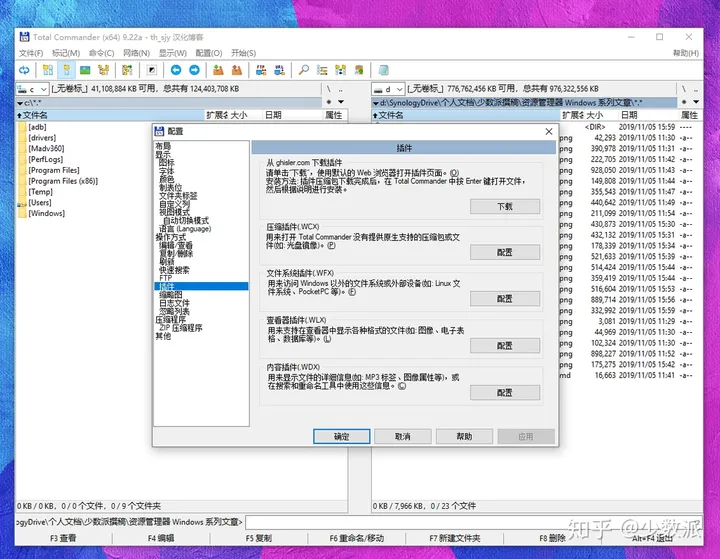Click the 取消 button in dialog
The height and width of the screenshot is (559, 720).
point(403,436)
